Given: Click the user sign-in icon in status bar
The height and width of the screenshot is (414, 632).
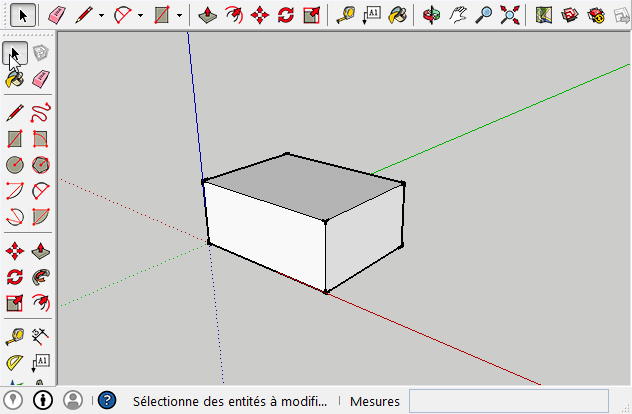Looking at the screenshot, I should [73, 400].
